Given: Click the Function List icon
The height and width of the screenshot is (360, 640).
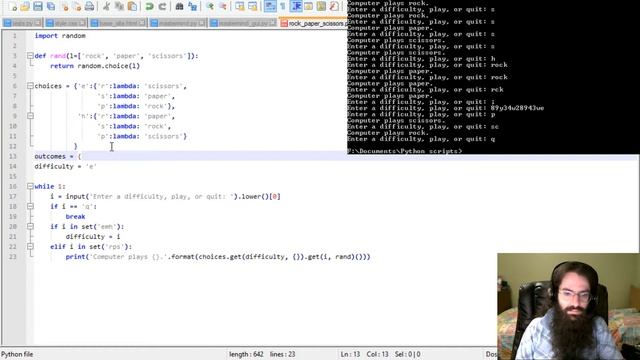Looking at the screenshot, I should click(334, 6).
